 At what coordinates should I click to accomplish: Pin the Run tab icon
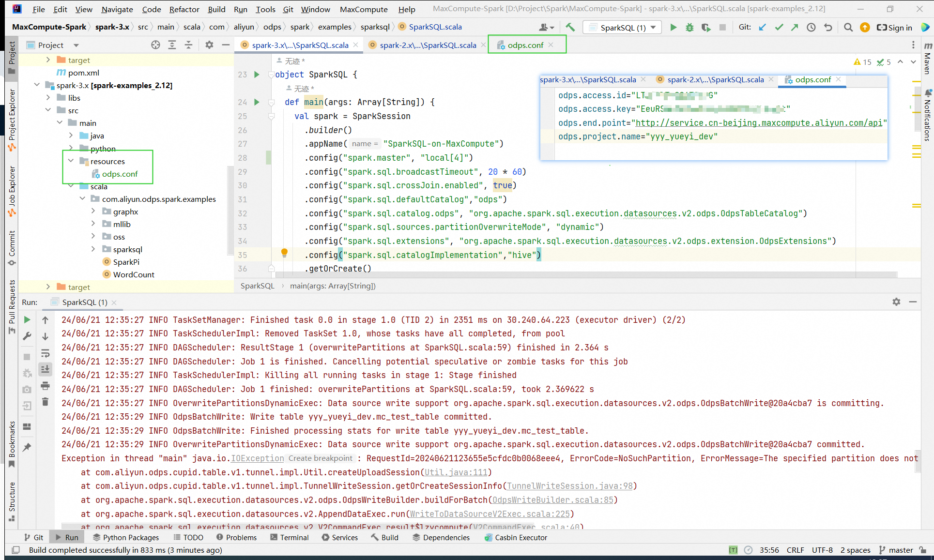coord(27,447)
